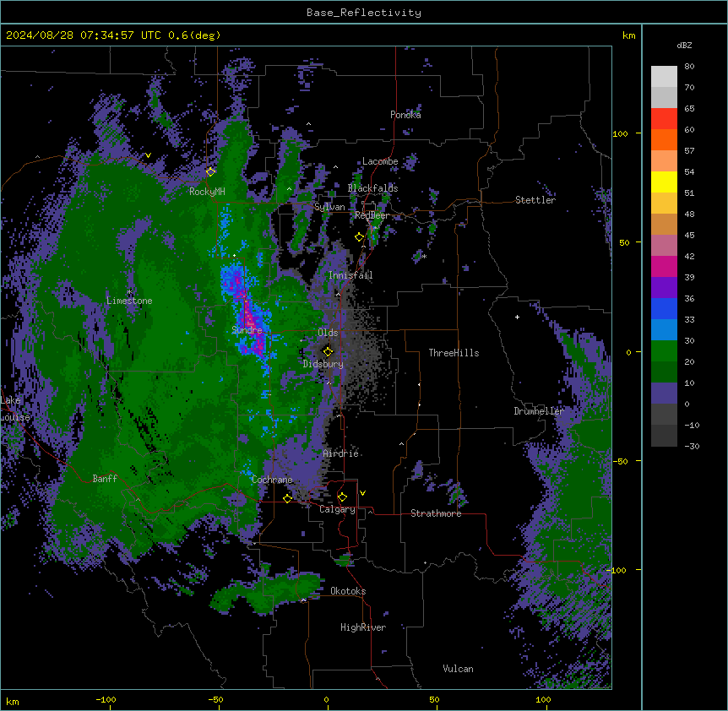Click the Didsbury town label
728x711 pixels.
tap(323, 364)
